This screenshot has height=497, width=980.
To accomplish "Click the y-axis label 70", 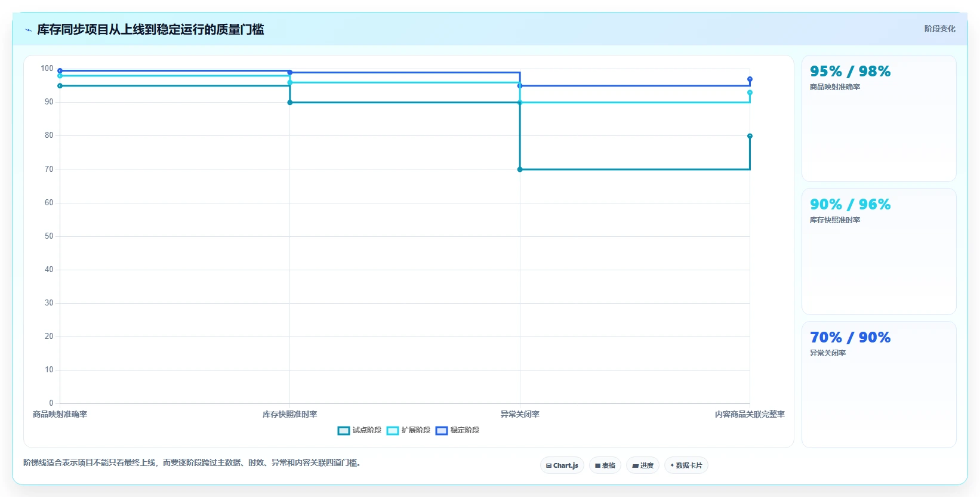I will (49, 169).
